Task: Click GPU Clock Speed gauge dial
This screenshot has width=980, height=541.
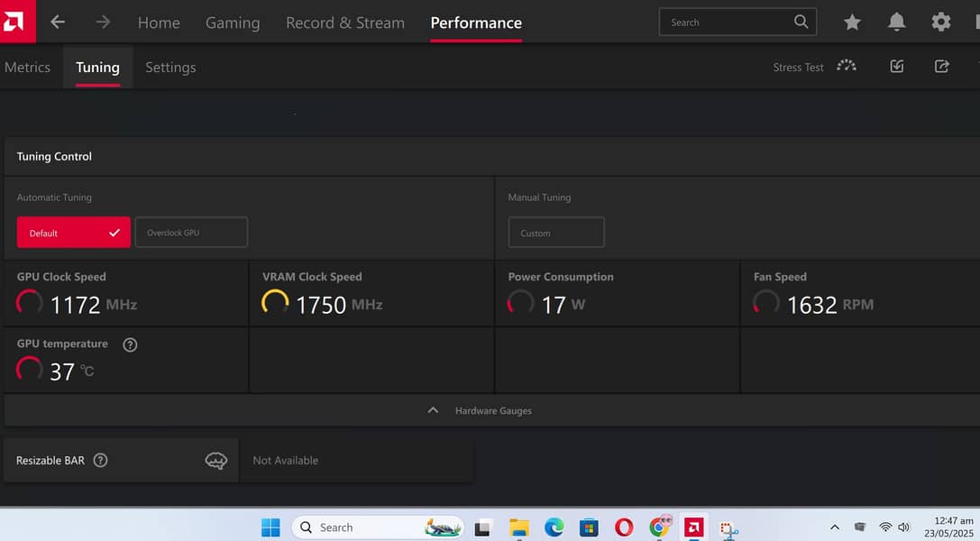Action: tap(30, 302)
